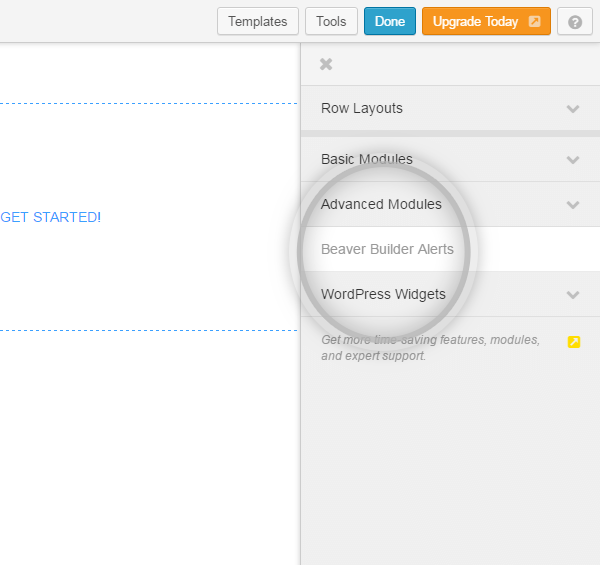Click the external-link icon inside Upgrade Today
The image size is (600, 565).
point(534,22)
